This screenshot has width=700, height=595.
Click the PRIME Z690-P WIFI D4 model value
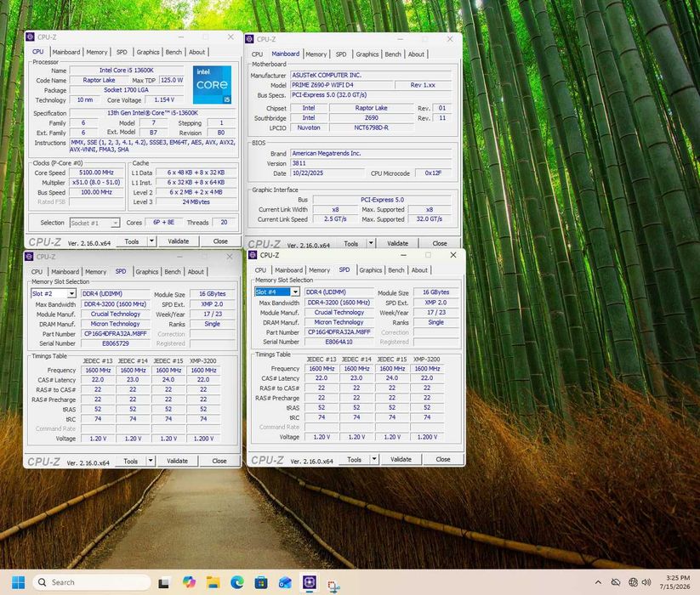341,85
